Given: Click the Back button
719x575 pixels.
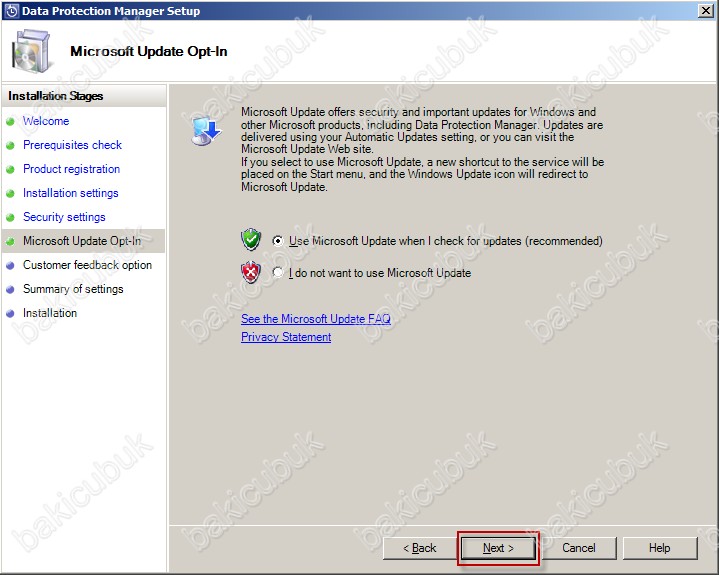Looking at the screenshot, I should 420,548.
